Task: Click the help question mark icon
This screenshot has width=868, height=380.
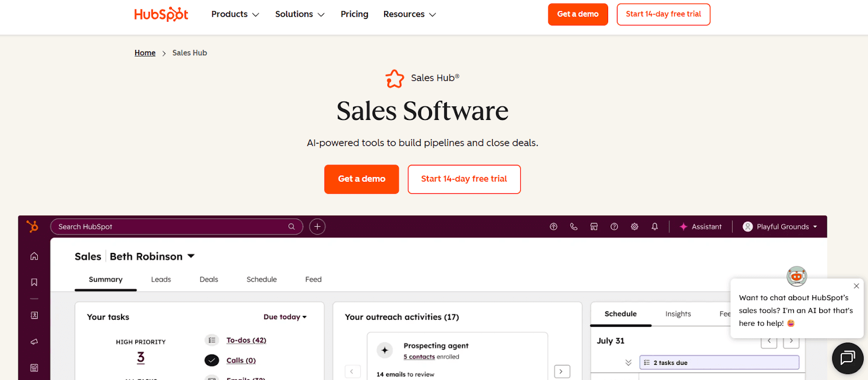Action: (614, 226)
